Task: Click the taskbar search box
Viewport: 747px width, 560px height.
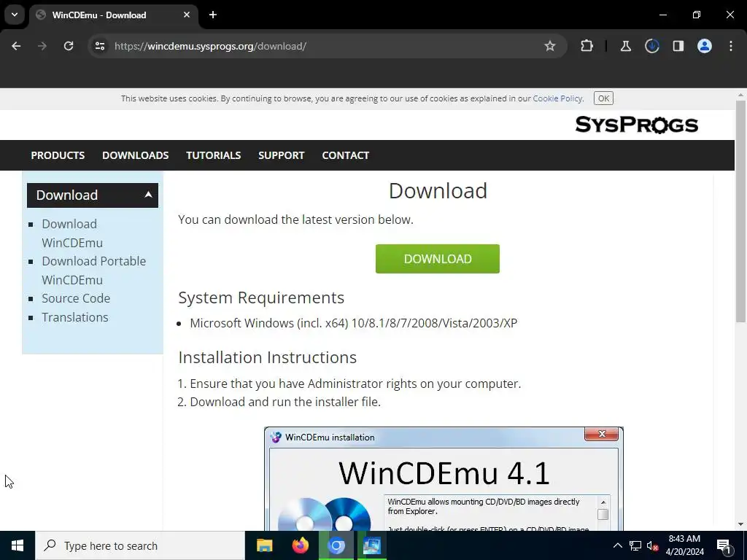Action: coord(140,545)
